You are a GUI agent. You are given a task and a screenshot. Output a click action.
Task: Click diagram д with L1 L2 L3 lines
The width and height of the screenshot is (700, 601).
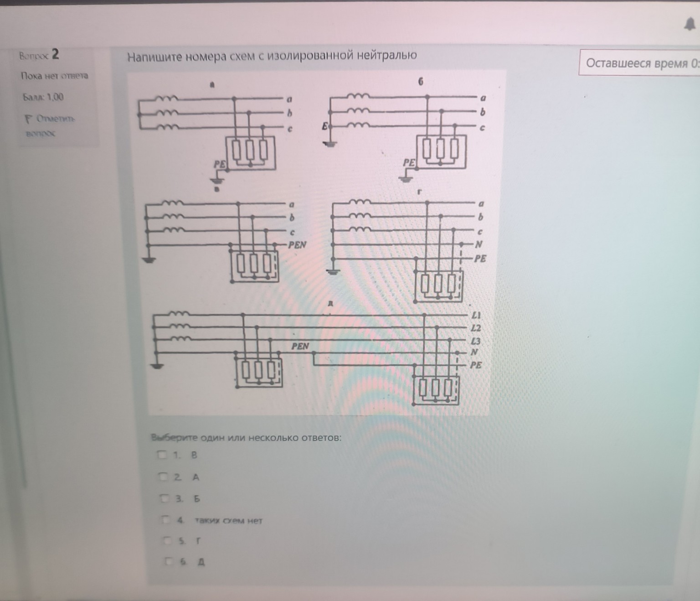click(314, 356)
